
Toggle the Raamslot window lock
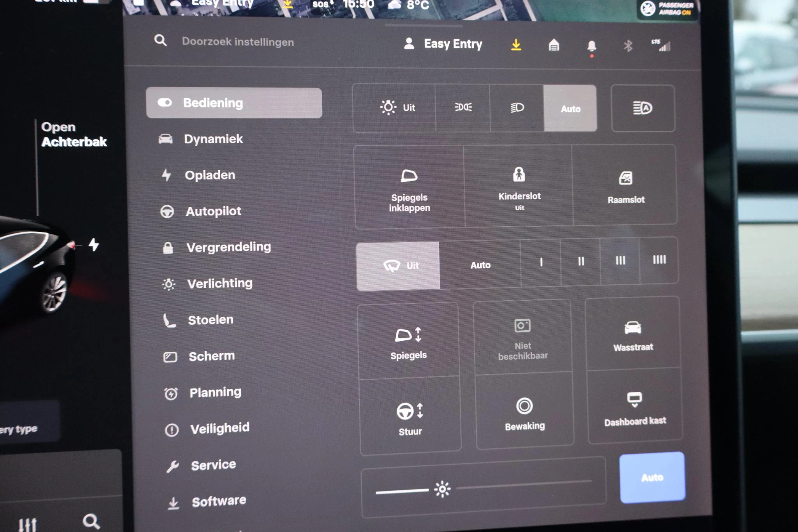(x=625, y=186)
